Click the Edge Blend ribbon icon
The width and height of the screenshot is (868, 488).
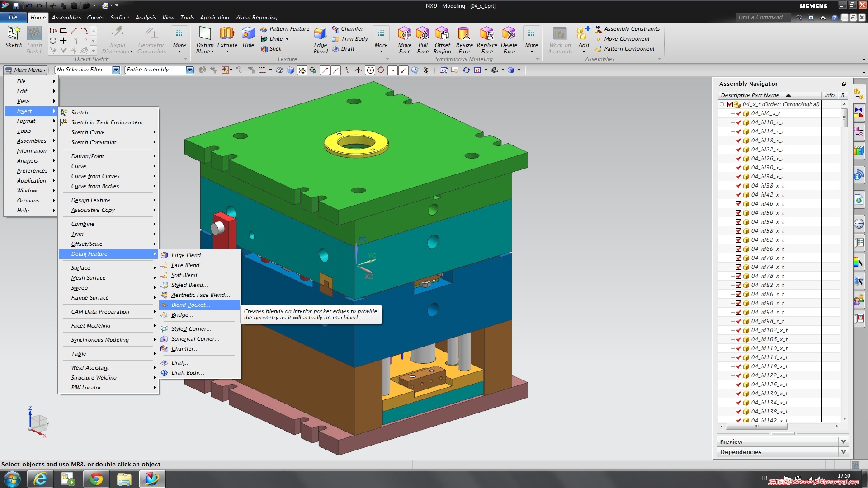pos(320,34)
